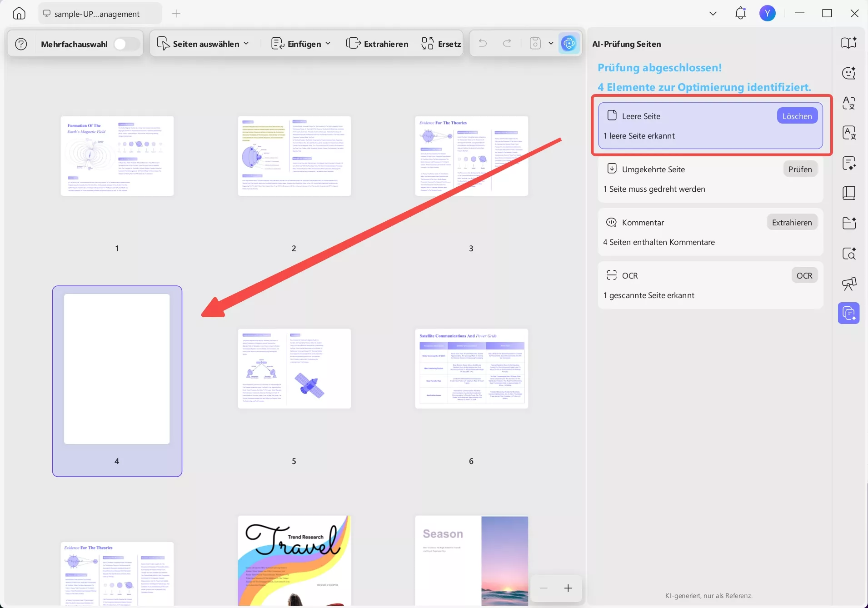The width and height of the screenshot is (868, 608).
Task: Click the AI-Prüfung Seiten panel title
Action: (627, 44)
